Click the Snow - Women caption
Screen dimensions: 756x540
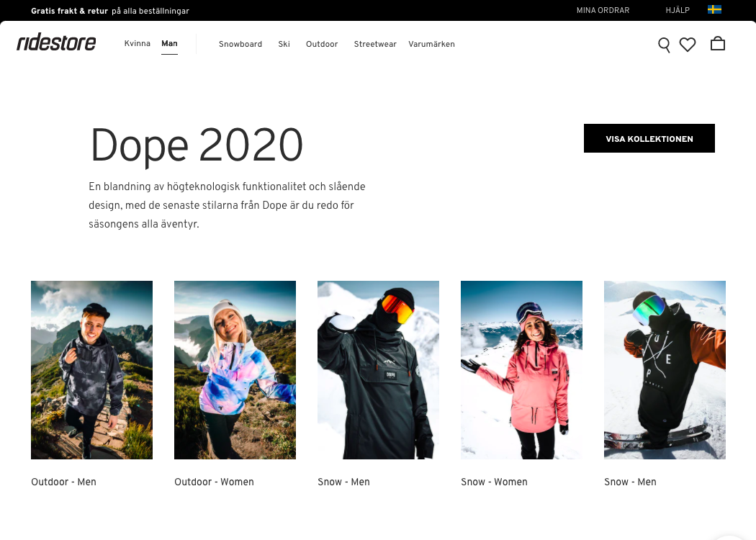coord(494,482)
